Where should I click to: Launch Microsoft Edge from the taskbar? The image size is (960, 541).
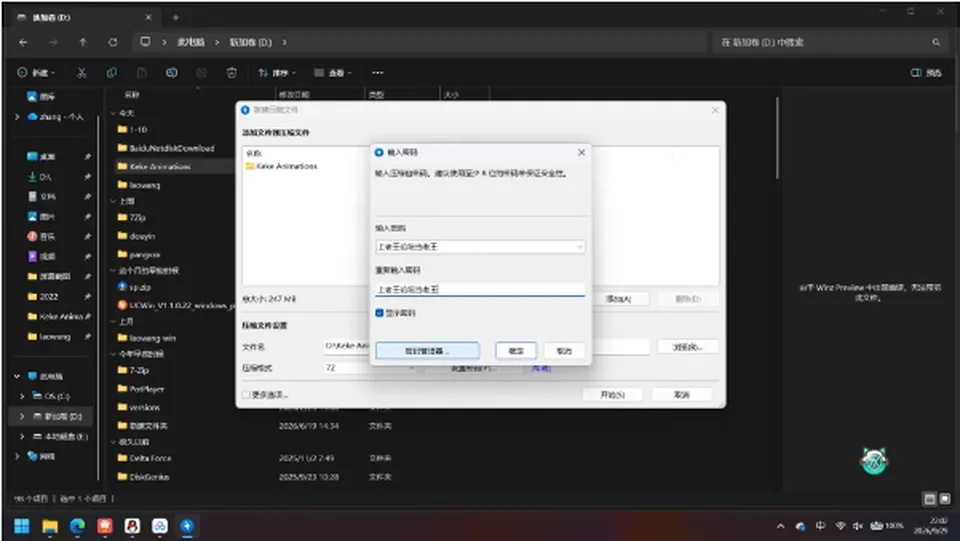(77, 526)
